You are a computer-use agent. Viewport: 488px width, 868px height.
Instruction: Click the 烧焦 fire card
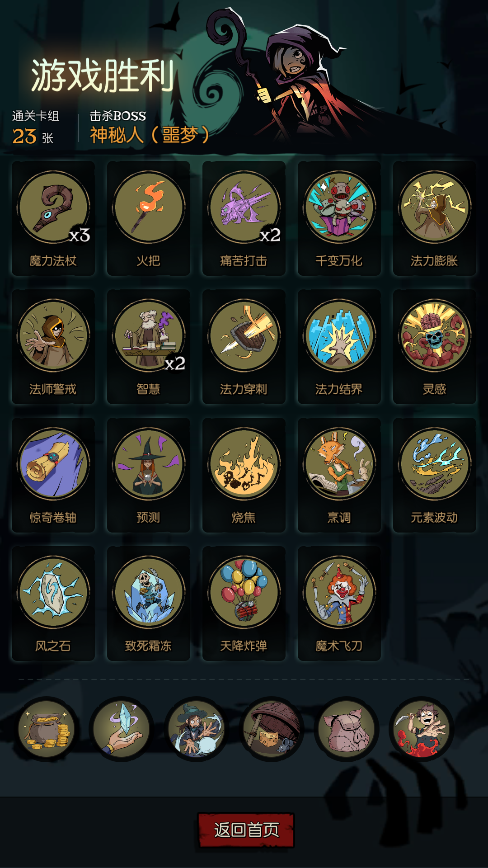244,475
